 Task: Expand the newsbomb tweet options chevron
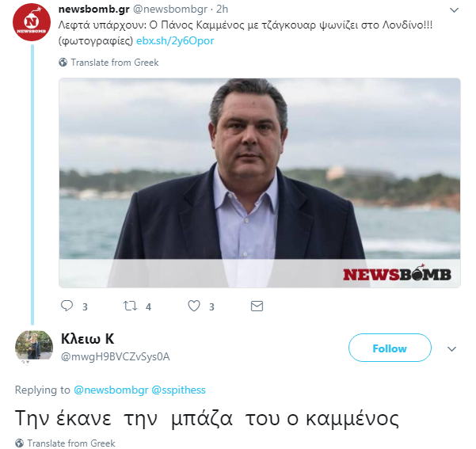coord(454,10)
